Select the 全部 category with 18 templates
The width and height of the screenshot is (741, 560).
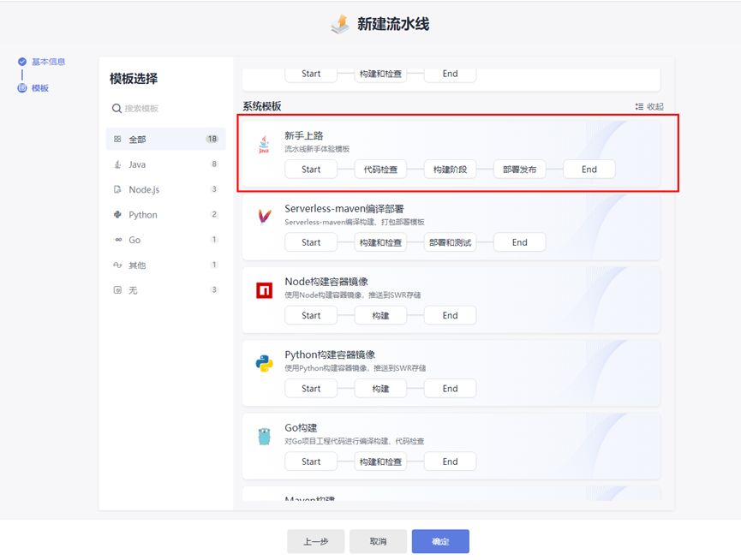point(166,139)
